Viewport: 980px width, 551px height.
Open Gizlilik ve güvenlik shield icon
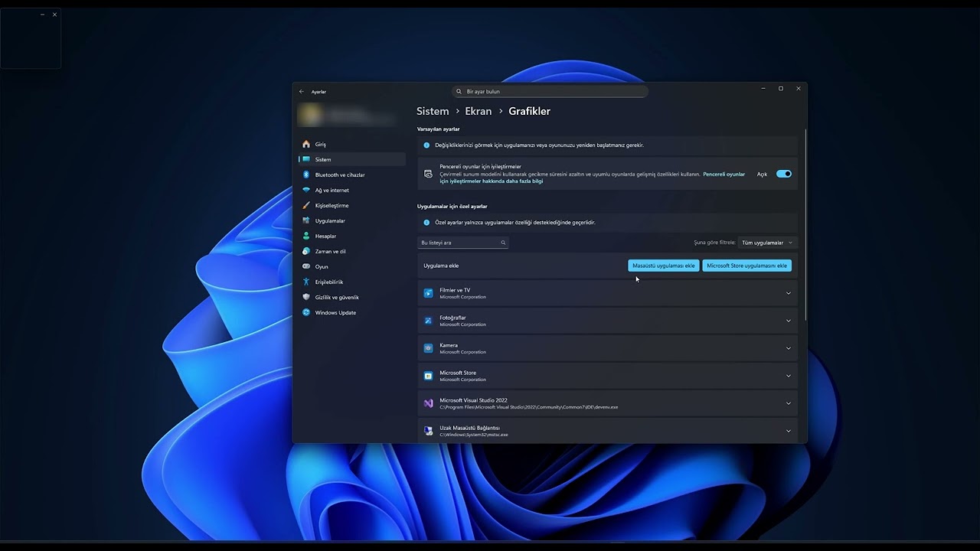(x=306, y=297)
